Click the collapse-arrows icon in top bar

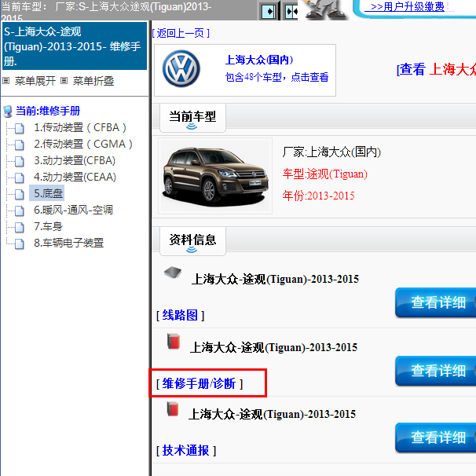click(x=292, y=12)
